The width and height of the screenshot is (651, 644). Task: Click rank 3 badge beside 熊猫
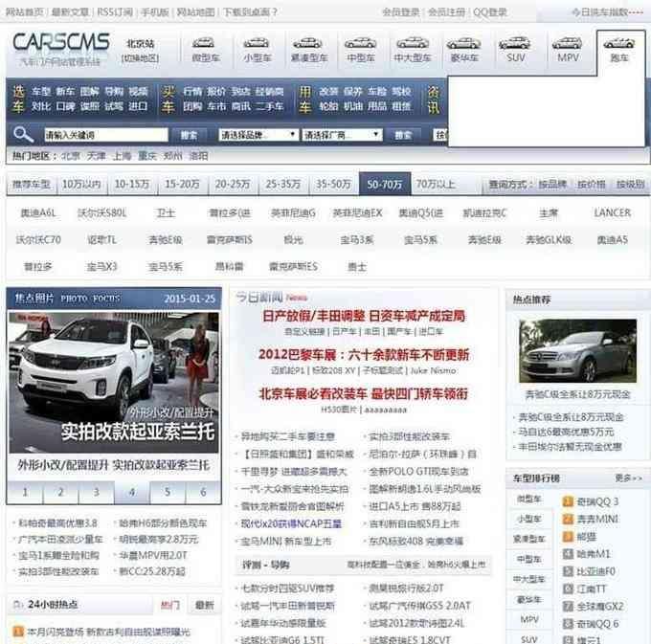pyautogui.click(x=568, y=537)
